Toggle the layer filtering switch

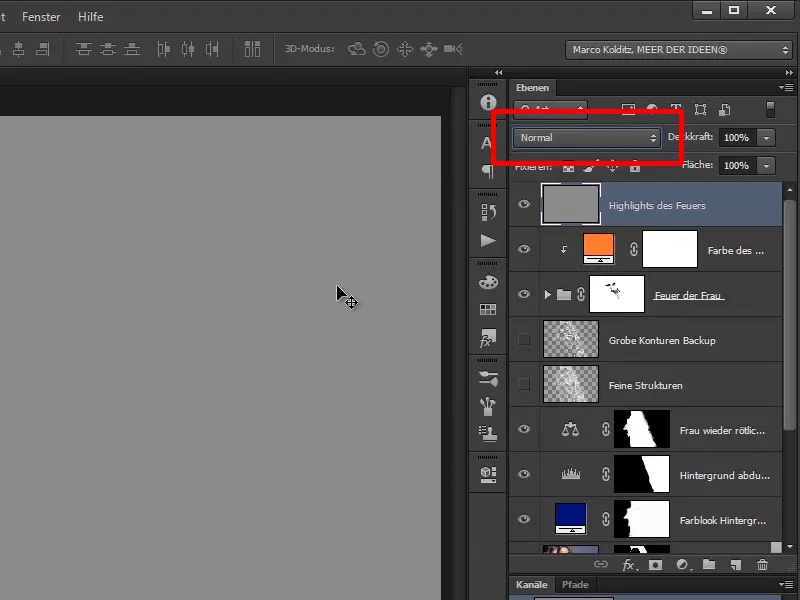770,110
